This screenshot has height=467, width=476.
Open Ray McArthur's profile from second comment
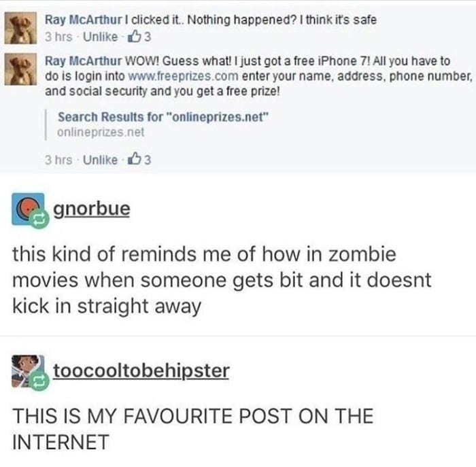coord(83,61)
